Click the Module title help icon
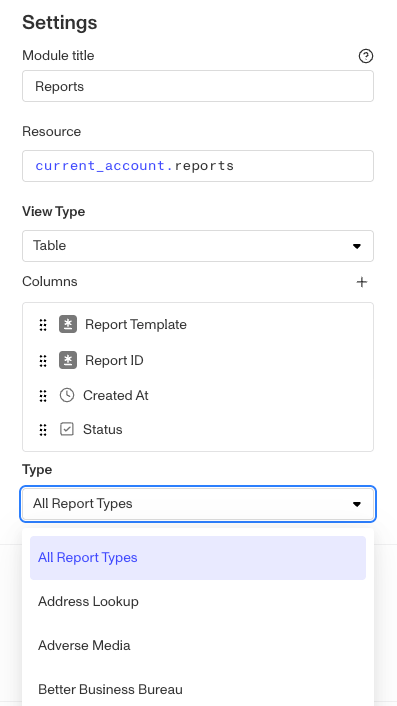This screenshot has height=706, width=397. [x=365, y=56]
